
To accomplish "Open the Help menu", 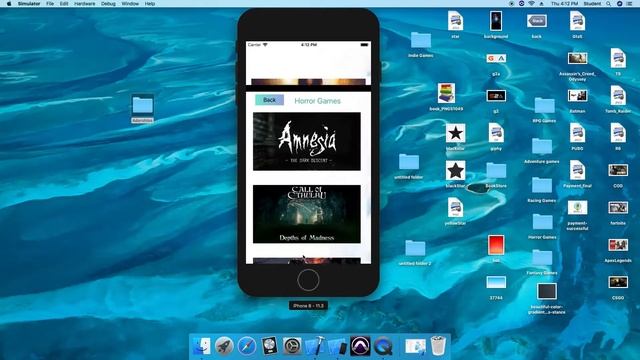I will tap(150, 4).
